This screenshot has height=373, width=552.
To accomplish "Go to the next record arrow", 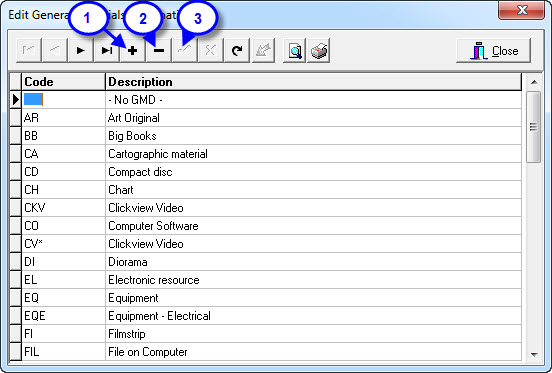I will 81,51.
